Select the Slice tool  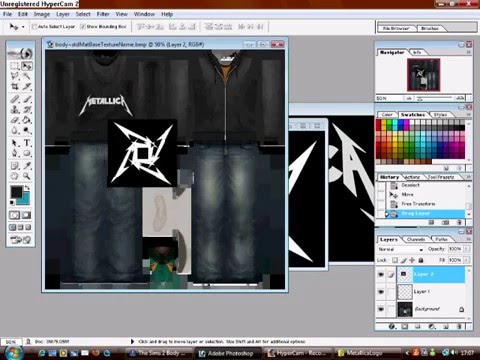[x=27, y=87]
